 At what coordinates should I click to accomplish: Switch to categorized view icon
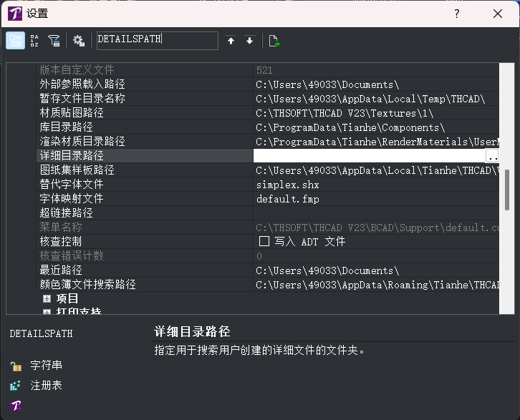pyautogui.click(x=15, y=40)
